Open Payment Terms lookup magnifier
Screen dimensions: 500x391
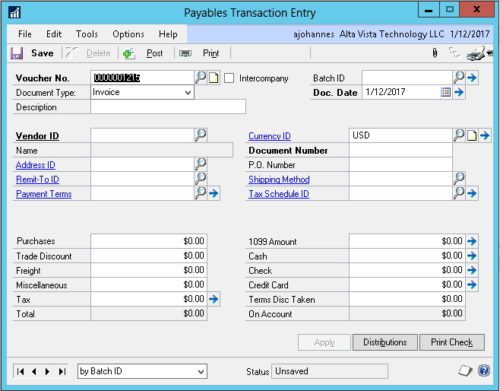[201, 193]
